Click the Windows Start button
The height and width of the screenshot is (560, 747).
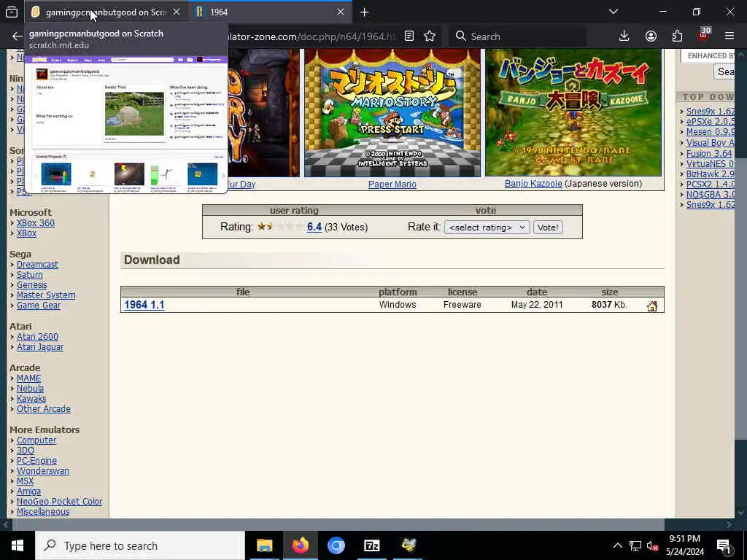pos(18,545)
